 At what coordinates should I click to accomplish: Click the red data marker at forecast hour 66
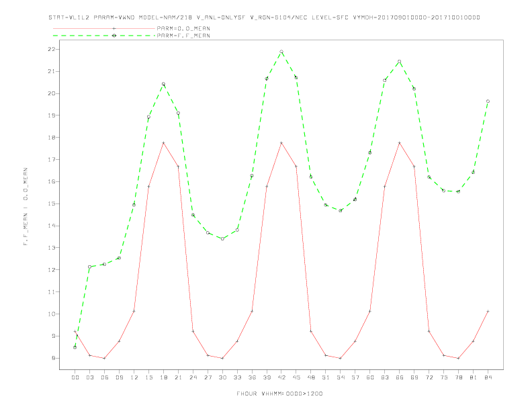pos(400,143)
